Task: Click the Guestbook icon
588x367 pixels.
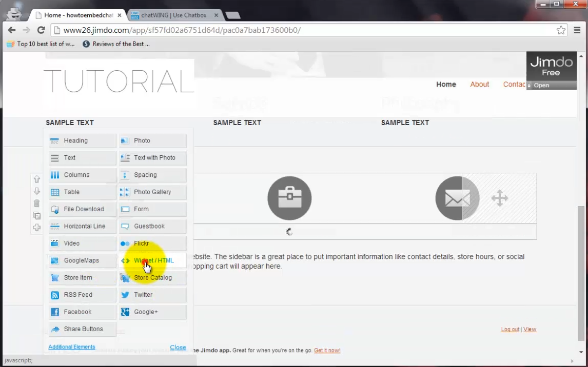Action: tap(125, 226)
